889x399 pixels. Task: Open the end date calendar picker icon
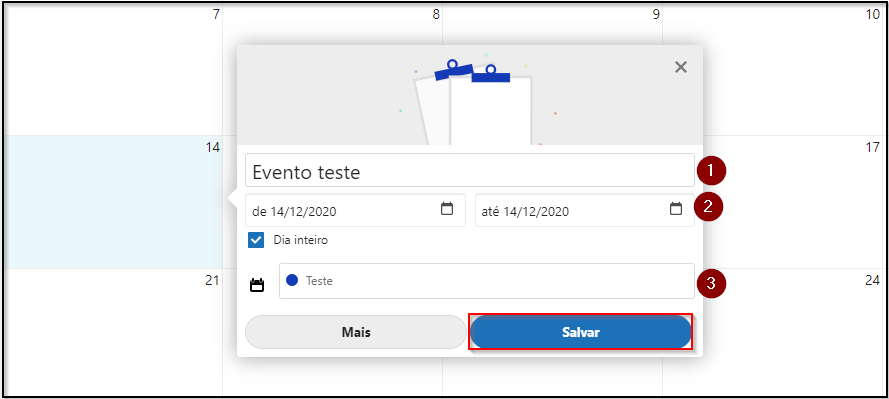coord(676,209)
